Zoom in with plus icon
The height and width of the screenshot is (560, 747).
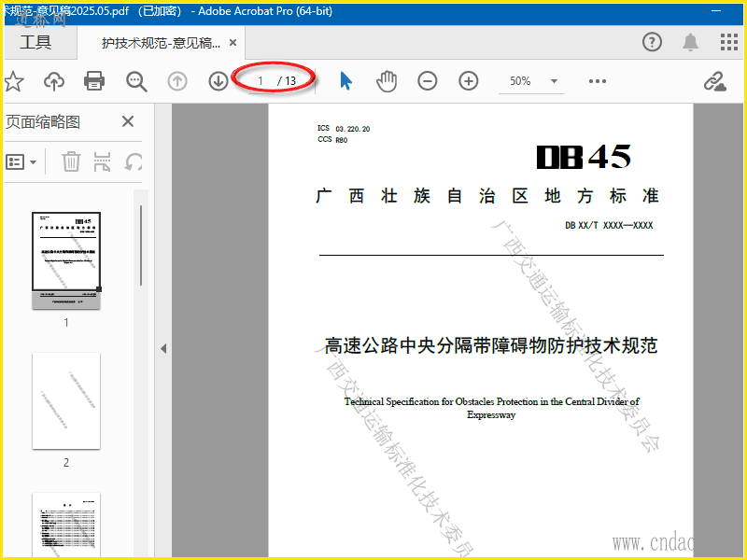point(469,81)
